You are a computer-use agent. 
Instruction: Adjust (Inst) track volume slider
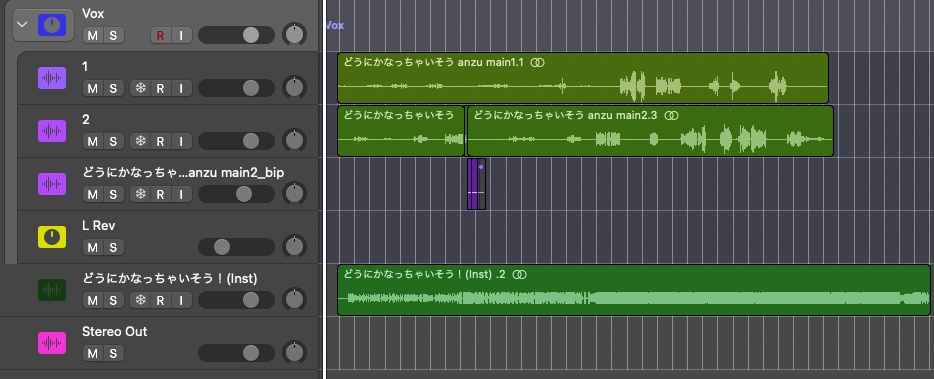pyautogui.click(x=236, y=300)
